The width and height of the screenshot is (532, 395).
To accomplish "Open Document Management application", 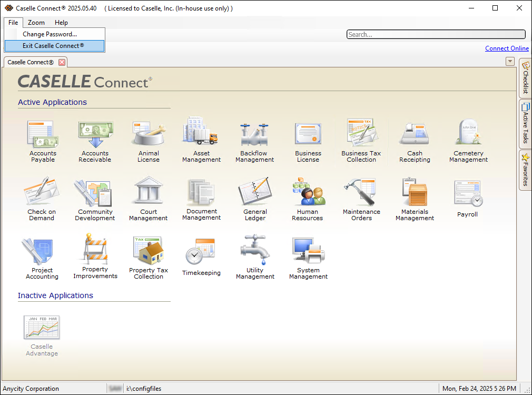I will pyautogui.click(x=202, y=200).
